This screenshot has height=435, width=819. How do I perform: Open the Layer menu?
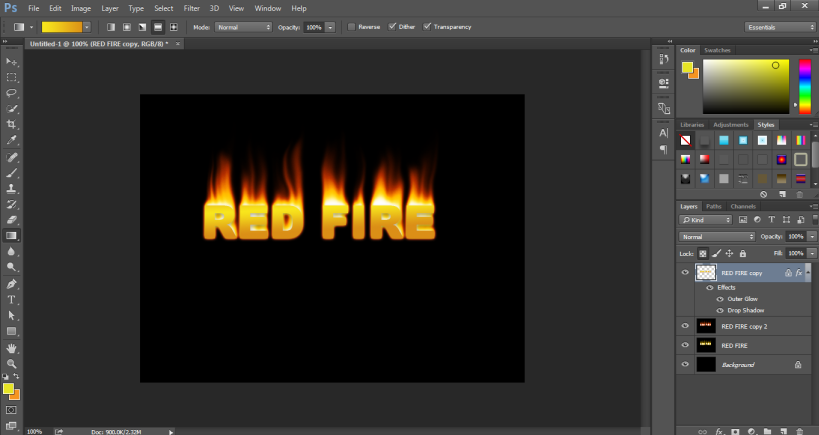coord(110,8)
